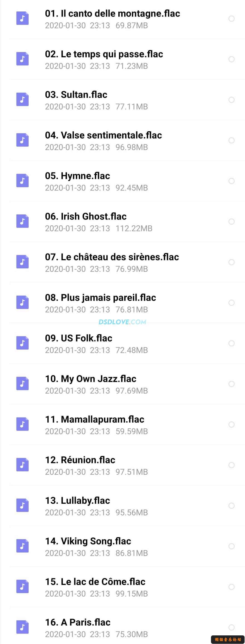Click the music icon next to Hymne.flac
This screenshot has height=644, width=245.
pos(22,181)
